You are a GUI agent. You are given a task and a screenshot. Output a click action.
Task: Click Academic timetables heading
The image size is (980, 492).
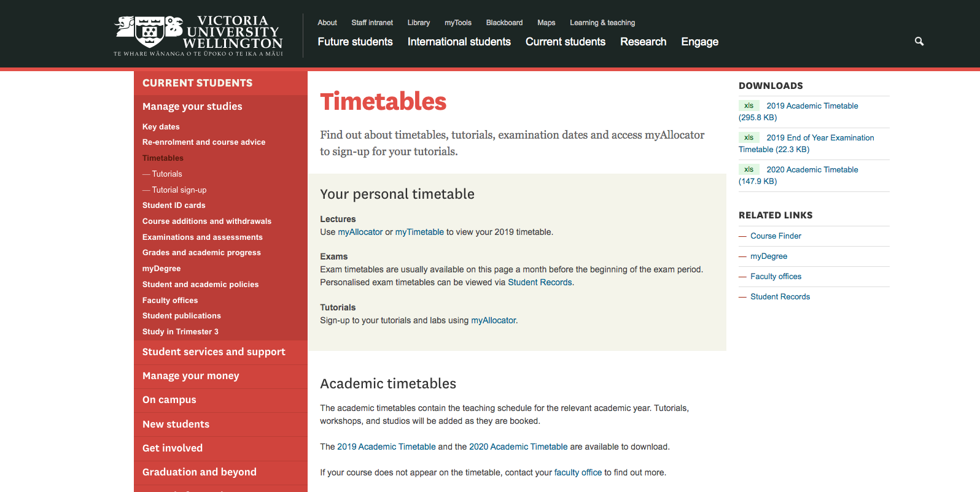388,383
